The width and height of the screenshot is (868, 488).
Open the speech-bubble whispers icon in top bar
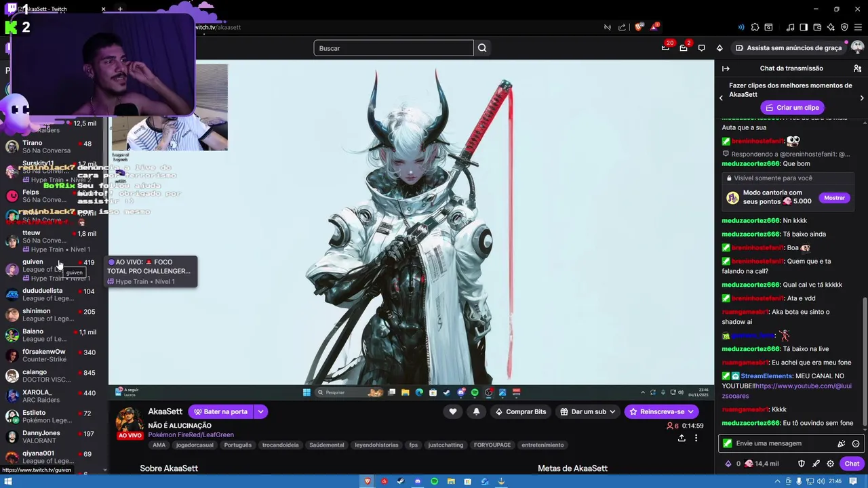(701, 48)
